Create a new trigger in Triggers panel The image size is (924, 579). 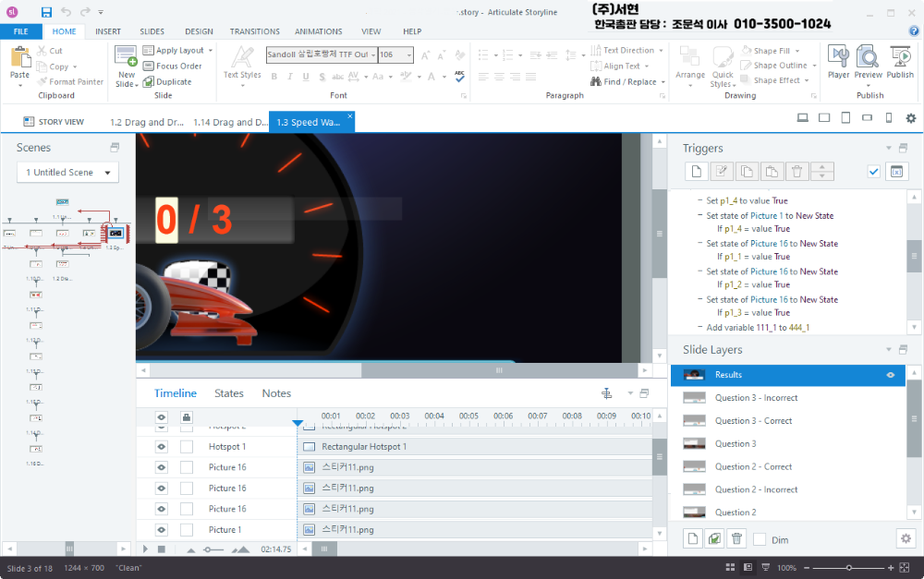tap(697, 172)
